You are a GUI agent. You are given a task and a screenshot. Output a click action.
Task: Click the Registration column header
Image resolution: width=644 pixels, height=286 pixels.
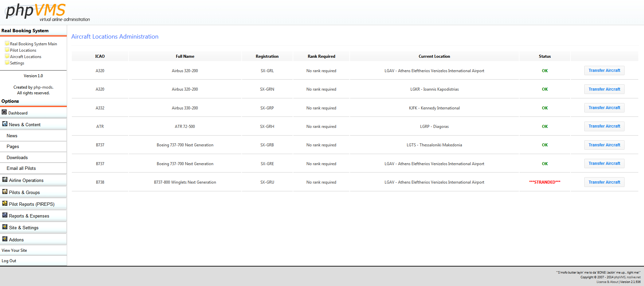point(267,56)
